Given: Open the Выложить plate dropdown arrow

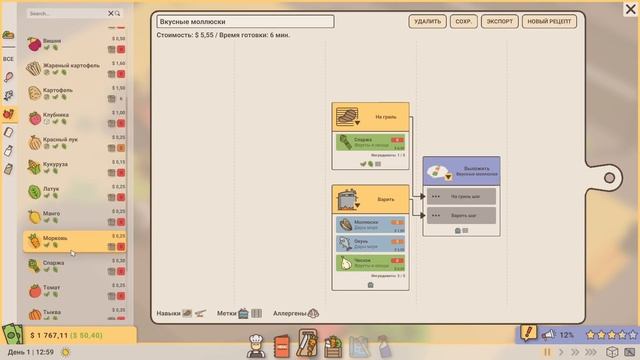Looking at the screenshot, I should click(x=448, y=177).
